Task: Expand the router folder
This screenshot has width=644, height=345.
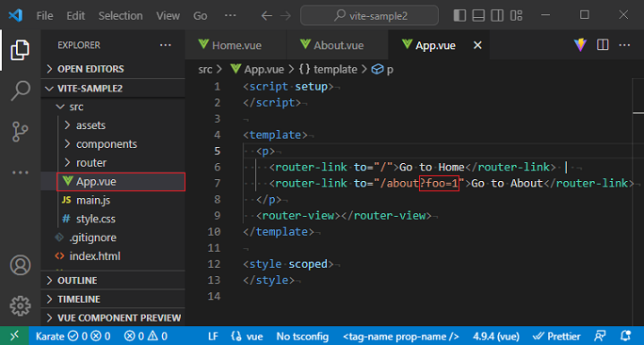Action: [x=113, y=163]
